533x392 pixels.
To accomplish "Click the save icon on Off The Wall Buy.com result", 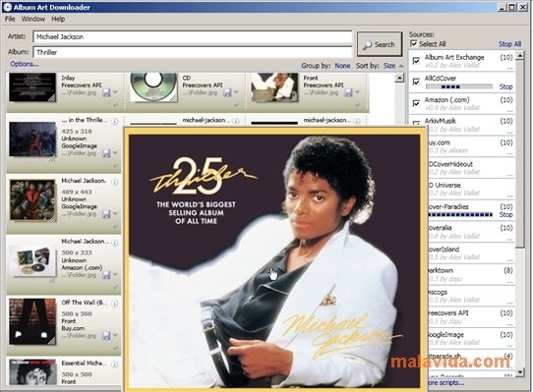I will click(106, 336).
